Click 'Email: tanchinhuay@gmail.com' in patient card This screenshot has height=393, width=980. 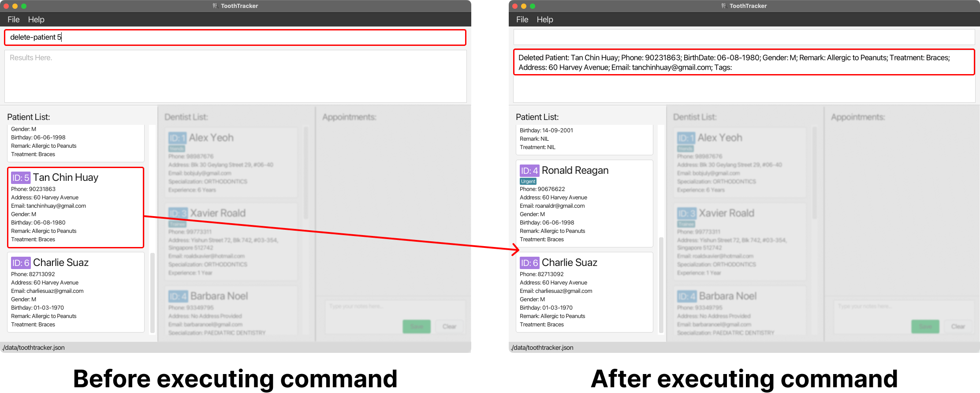pos(48,206)
